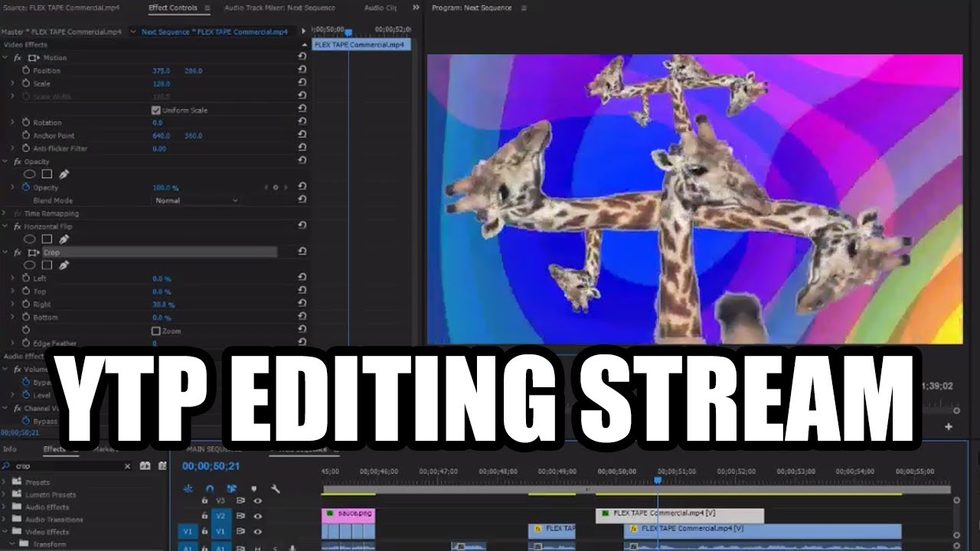Toggle animation stopwatch for crop Right
Screen dimensions: 980x551
tap(25, 305)
